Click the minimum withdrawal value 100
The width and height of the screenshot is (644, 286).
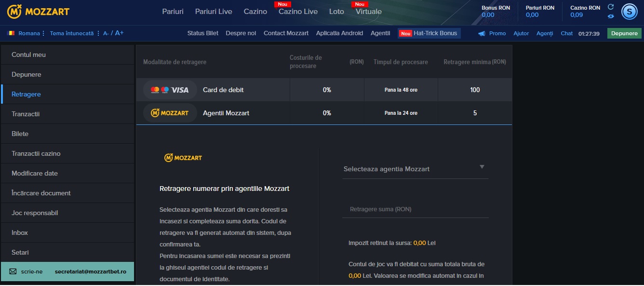(x=475, y=90)
